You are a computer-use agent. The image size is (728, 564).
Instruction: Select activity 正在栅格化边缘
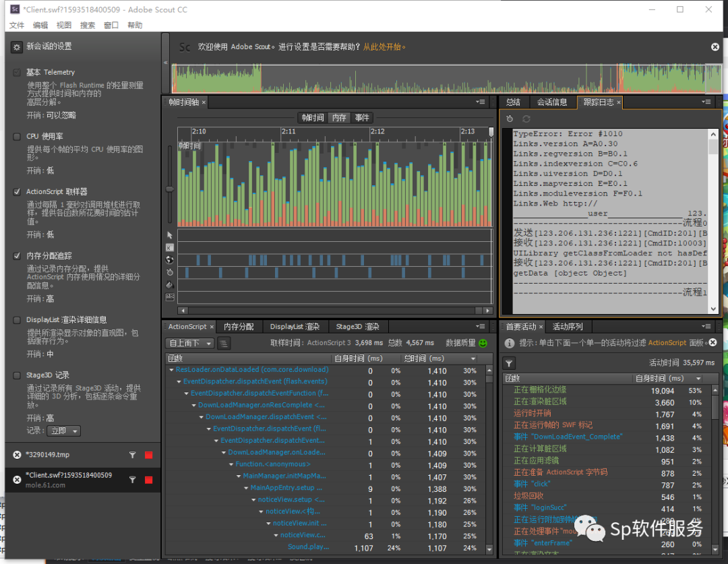pos(539,390)
